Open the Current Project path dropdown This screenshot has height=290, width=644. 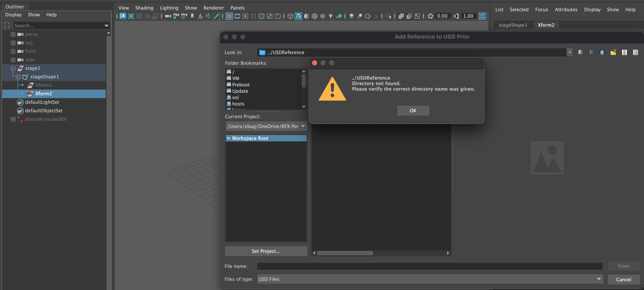(303, 126)
